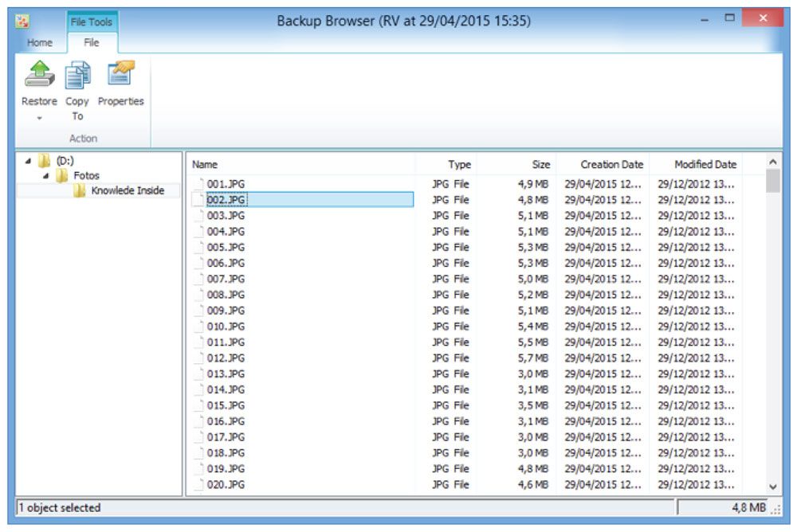This screenshot has width=797, height=532.
Task: Click the Fotos folder icon in the tree
Action: pos(61,175)
